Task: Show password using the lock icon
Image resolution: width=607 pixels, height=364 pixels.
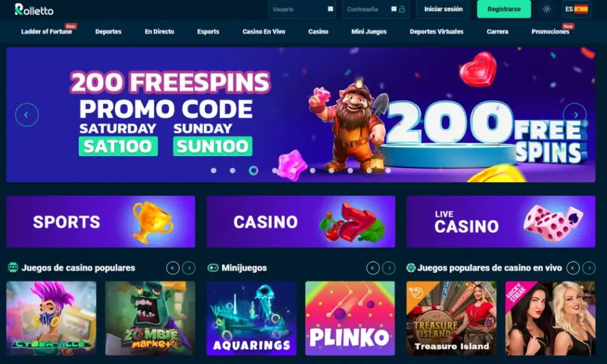Action: tap(402, 9)
